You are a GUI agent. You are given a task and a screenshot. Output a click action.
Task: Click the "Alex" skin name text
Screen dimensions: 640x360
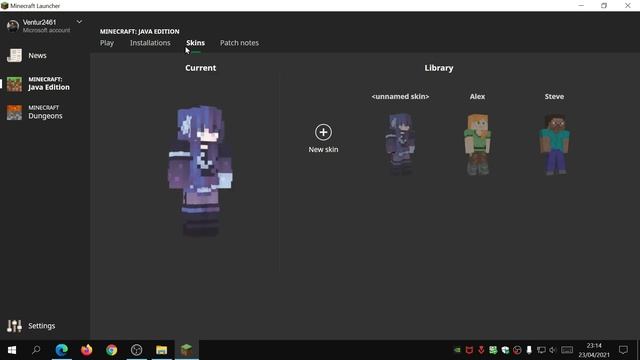click(477, 97)
